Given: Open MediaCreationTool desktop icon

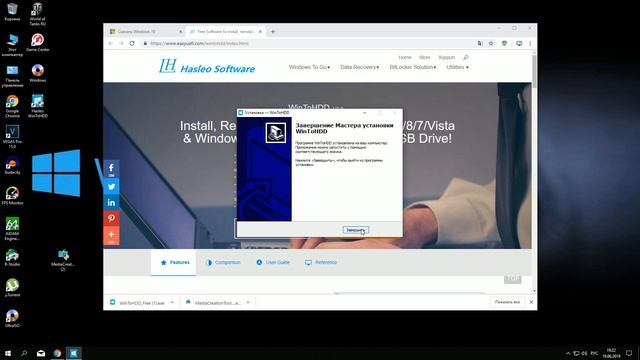Looking at the screenshot, I should [x=63, y=260].
